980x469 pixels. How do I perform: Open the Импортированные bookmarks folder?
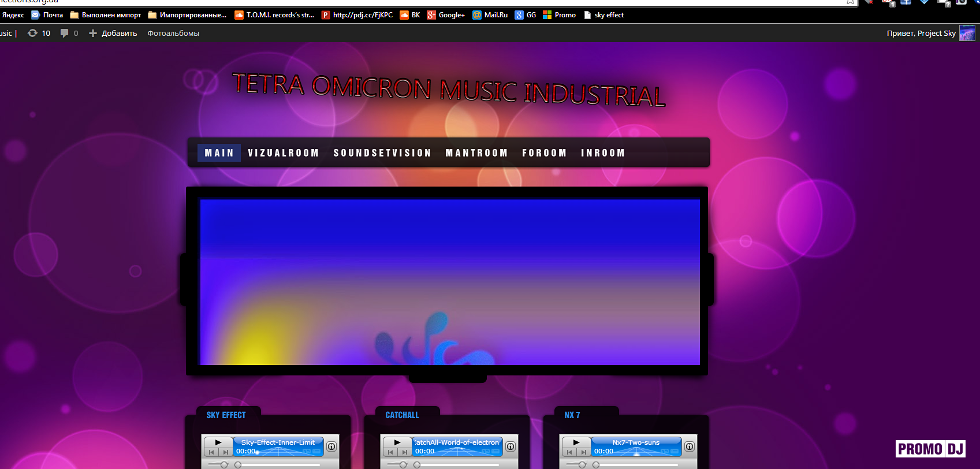pos(187,15)
